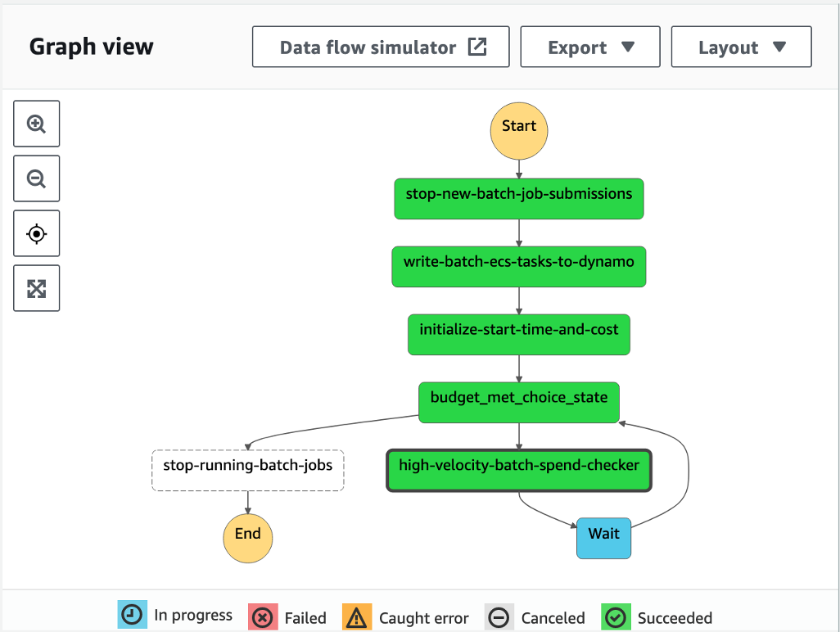Select the center graph crosshair icon
This screenshot has width=840, height=632.
(x=36, y=233)
